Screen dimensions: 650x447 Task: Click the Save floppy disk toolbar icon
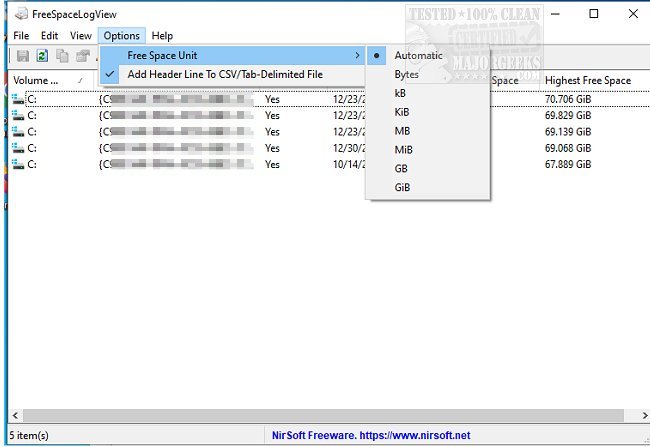(23, 56)
